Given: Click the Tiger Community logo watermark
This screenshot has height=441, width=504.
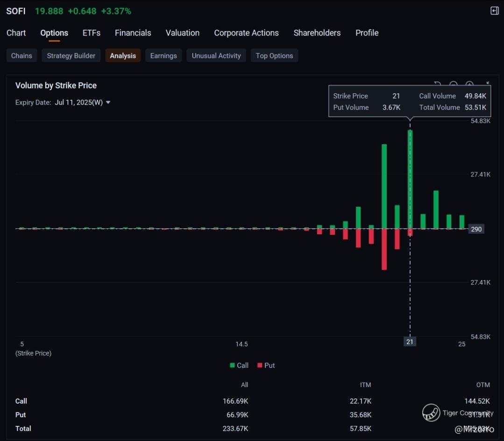Looking at the screenshot, I should click(431, 413).
